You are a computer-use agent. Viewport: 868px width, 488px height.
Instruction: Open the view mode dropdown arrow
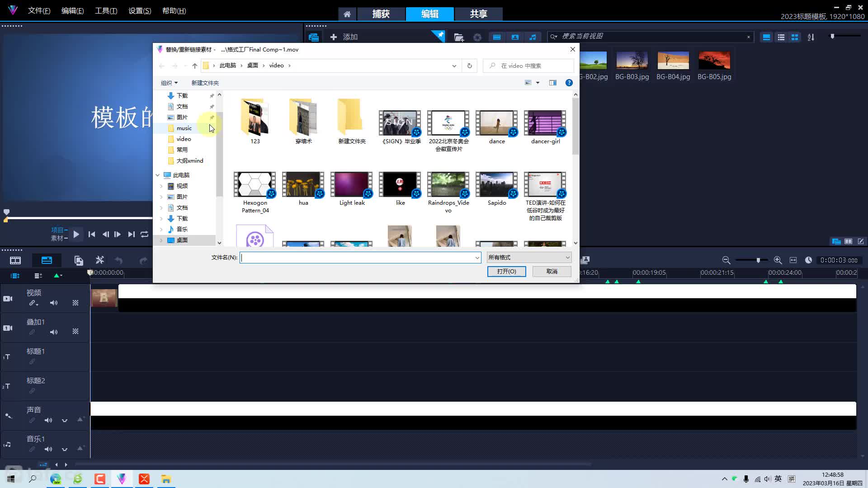coord(538,83)
